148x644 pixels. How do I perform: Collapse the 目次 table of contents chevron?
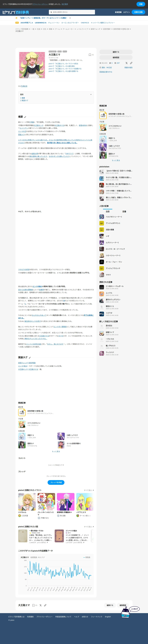pyautogui.click(x=91, y=94)
